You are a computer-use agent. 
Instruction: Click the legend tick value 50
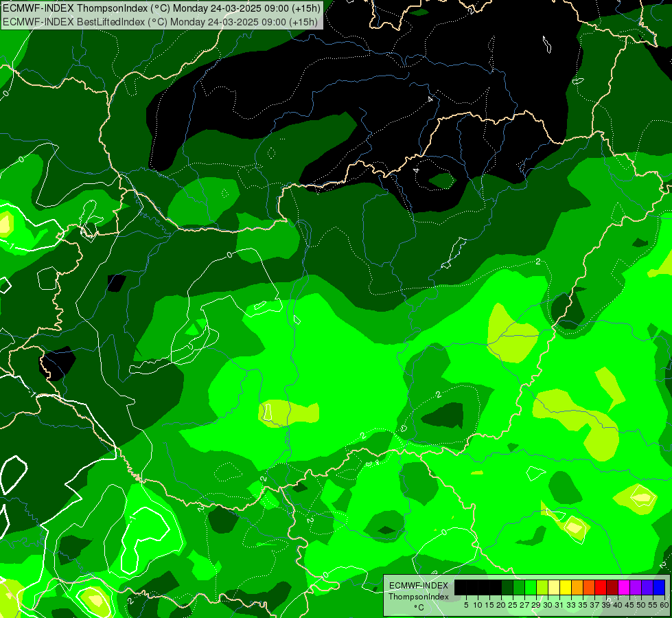(641, 605)
